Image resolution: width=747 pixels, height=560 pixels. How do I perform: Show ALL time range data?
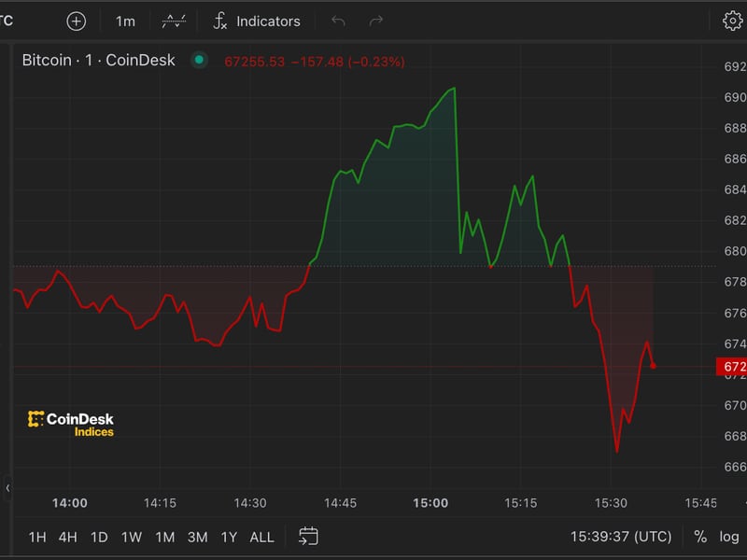[x=262, y=537]
